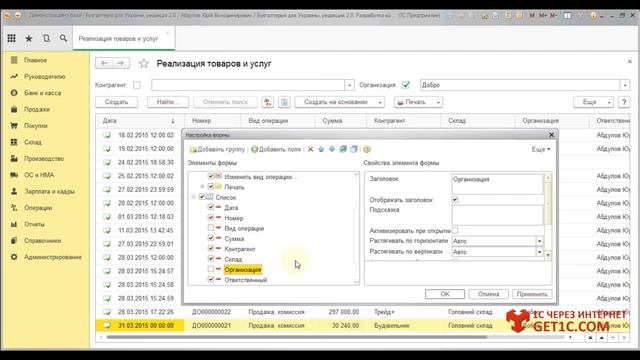Click the round orange icon in settings toolbar
Viewport: 640px width, 360px height.
[367, 149]
